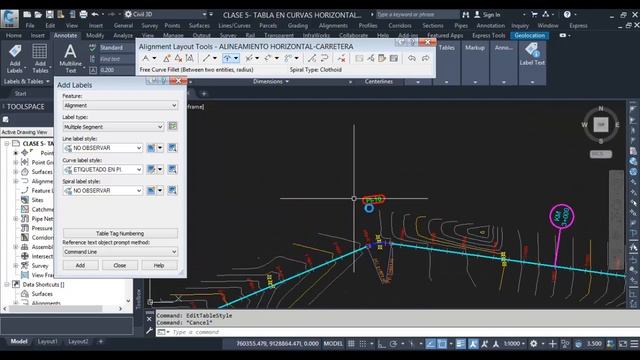This screenshot has width=640, height=360.
Task: Open the annotation scale 1:1000 selector
Action: coord(514,344)
